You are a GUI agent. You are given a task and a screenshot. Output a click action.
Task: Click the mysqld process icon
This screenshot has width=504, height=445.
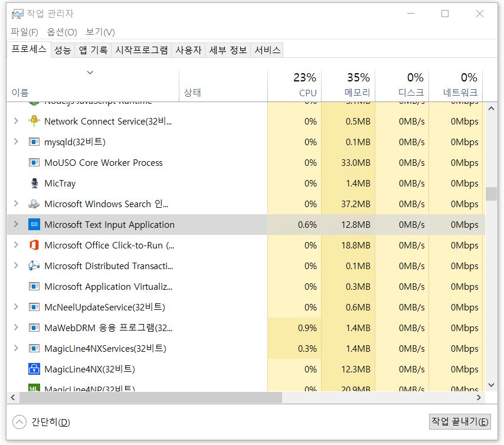coord(34,142)
